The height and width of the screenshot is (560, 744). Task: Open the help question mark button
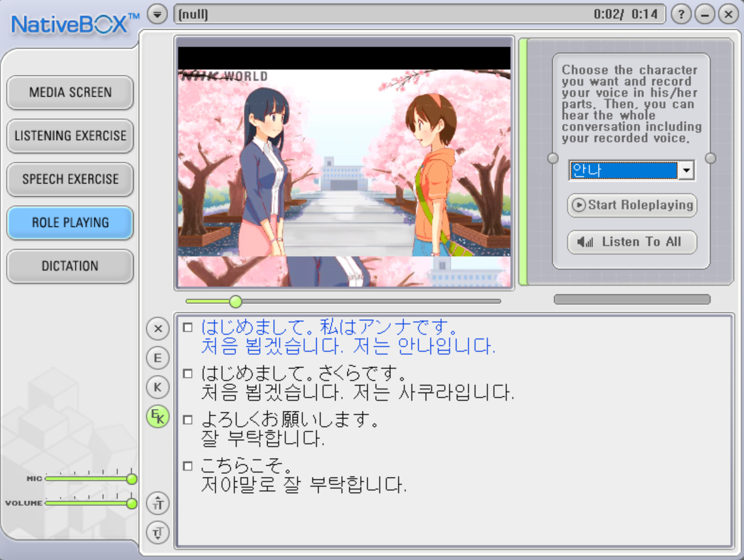coord(681,14)
